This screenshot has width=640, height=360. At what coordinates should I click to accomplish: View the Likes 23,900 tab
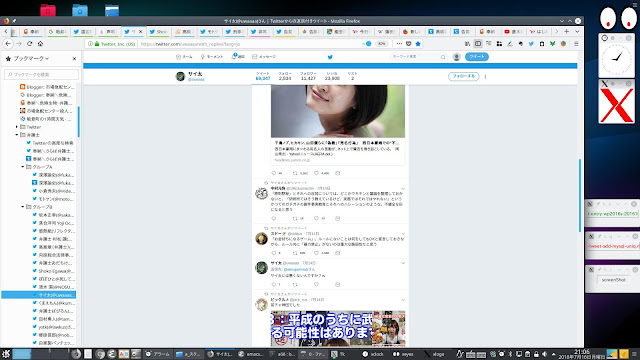[x=332, y=76]
